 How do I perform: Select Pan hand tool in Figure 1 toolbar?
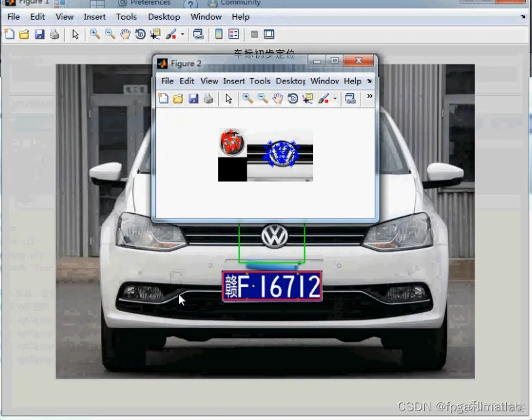pyautogui.click(x=125, y=35)
